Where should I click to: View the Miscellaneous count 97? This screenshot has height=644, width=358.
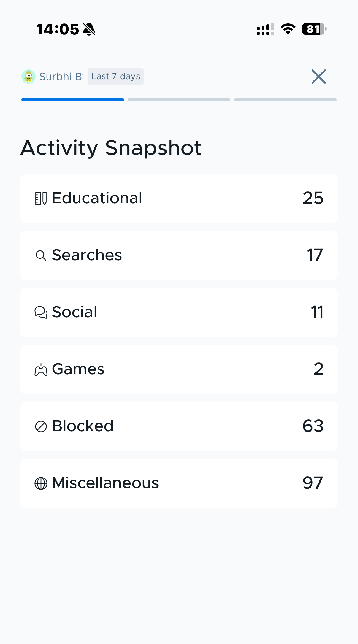pos(313,483)
